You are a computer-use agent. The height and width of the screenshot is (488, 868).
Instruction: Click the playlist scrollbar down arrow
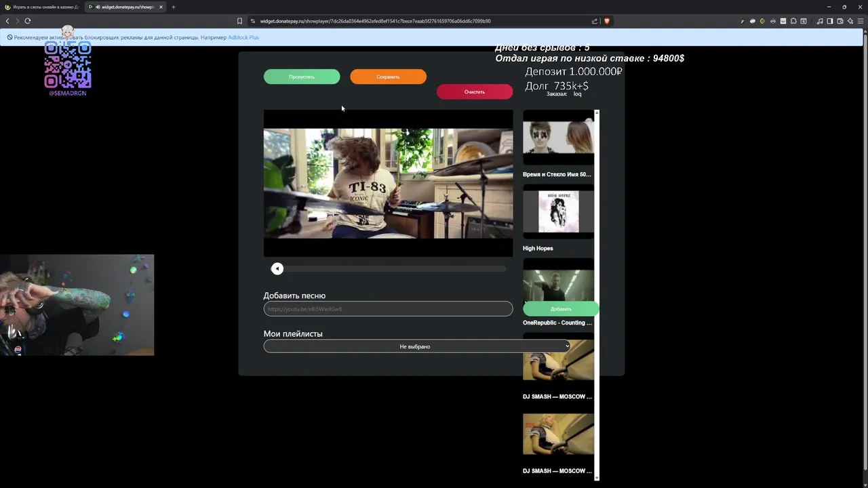[x=597, y=478]
